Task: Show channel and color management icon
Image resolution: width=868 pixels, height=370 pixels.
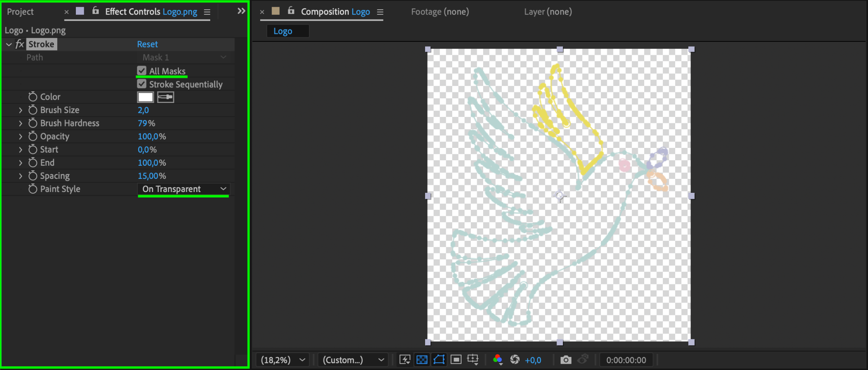Action: pyautogui.click(x=498, y=360)
